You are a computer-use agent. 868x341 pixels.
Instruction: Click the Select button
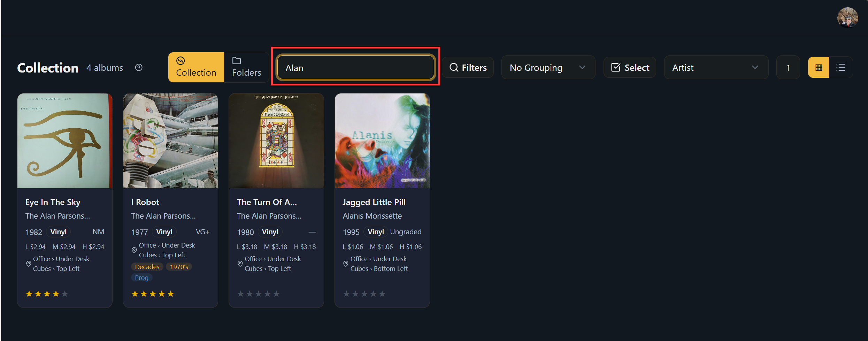click(630, 68)
